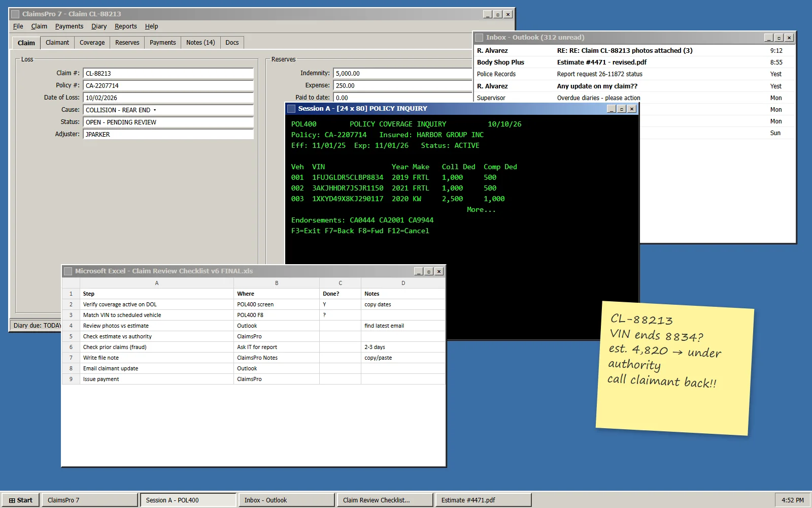Open Supervisor overdue diaries email
812x508 pixels.
(634, 98)
